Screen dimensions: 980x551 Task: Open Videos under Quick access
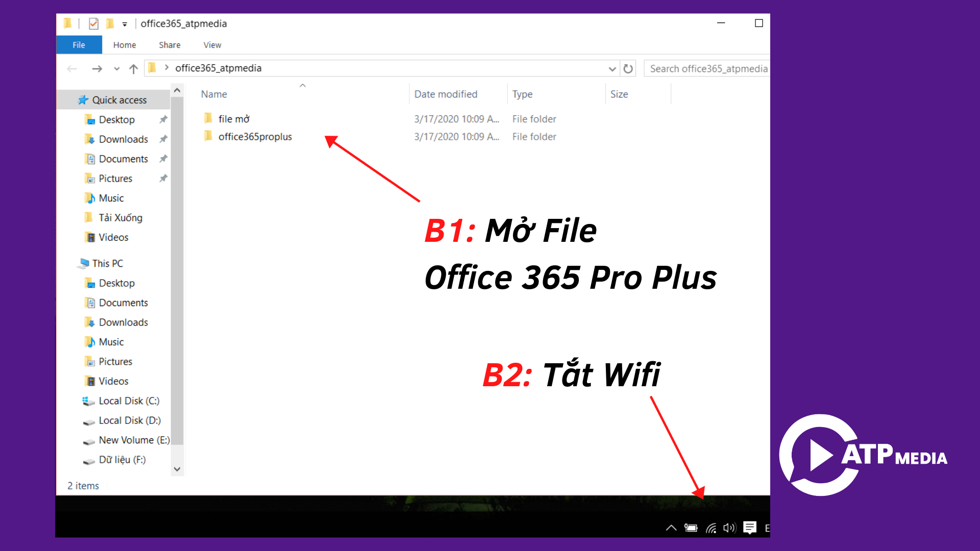[113, 237]
